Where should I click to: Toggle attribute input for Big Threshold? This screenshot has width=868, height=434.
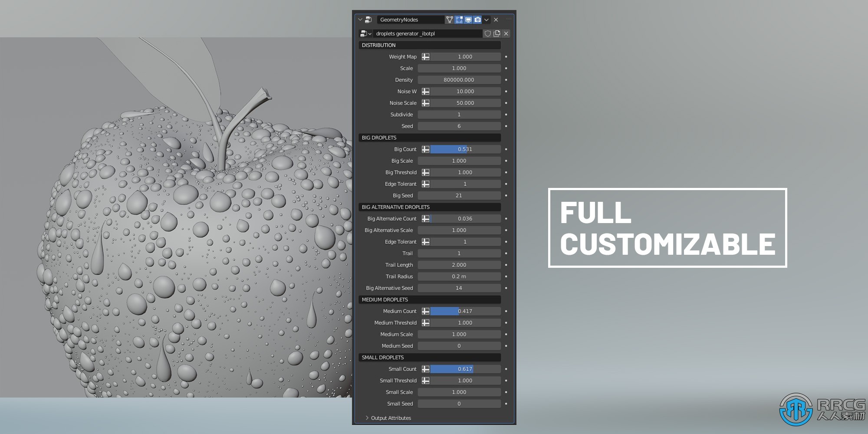(x=426, y=172)
